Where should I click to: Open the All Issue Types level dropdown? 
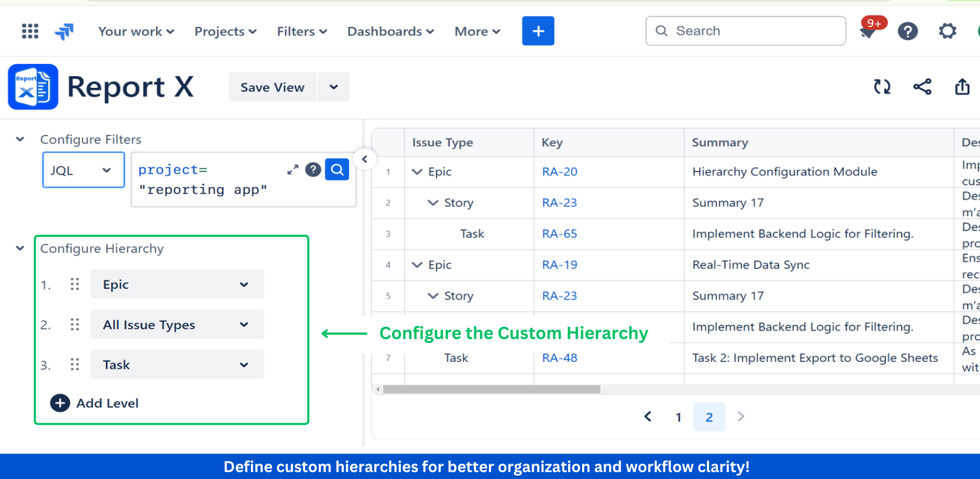click(x=177, y=325)
